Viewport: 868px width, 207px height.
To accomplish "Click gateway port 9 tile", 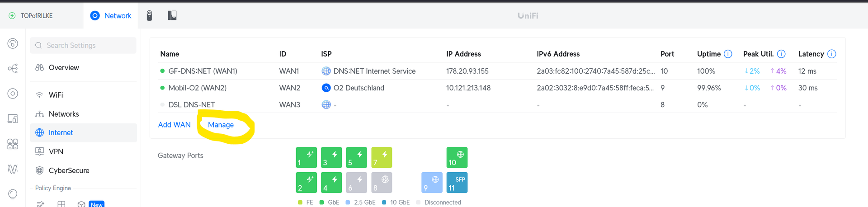I will [x=432, y=183].
